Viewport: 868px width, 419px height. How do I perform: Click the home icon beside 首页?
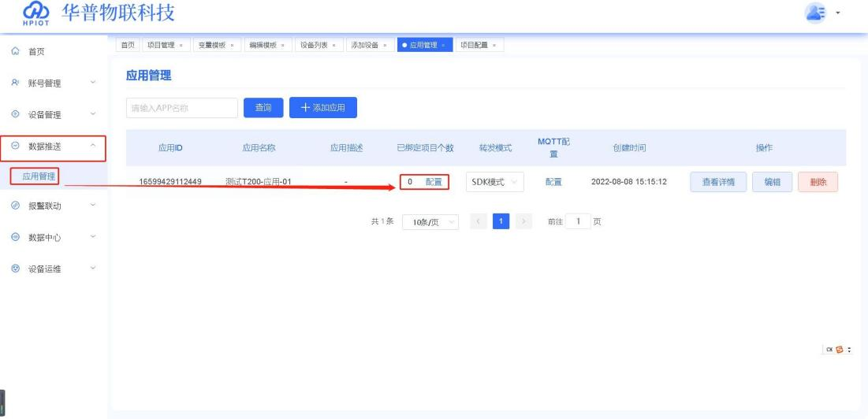point(16,51)
